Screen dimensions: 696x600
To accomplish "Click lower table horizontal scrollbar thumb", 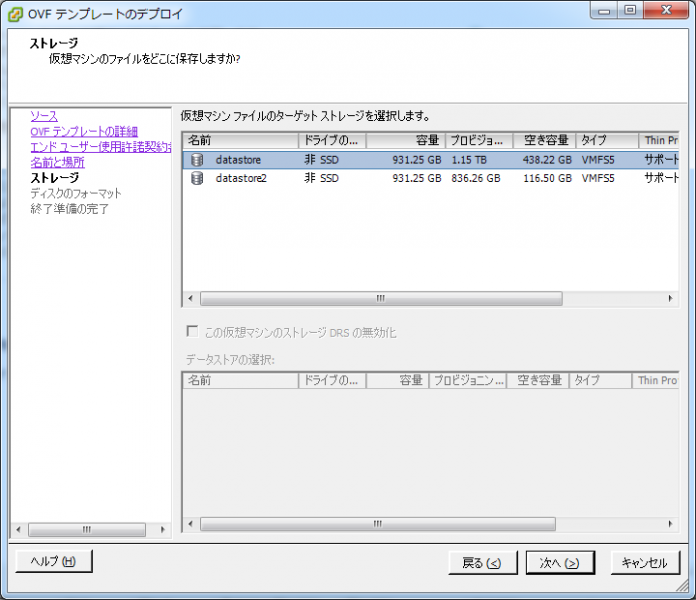I will [x=378, y=524].
